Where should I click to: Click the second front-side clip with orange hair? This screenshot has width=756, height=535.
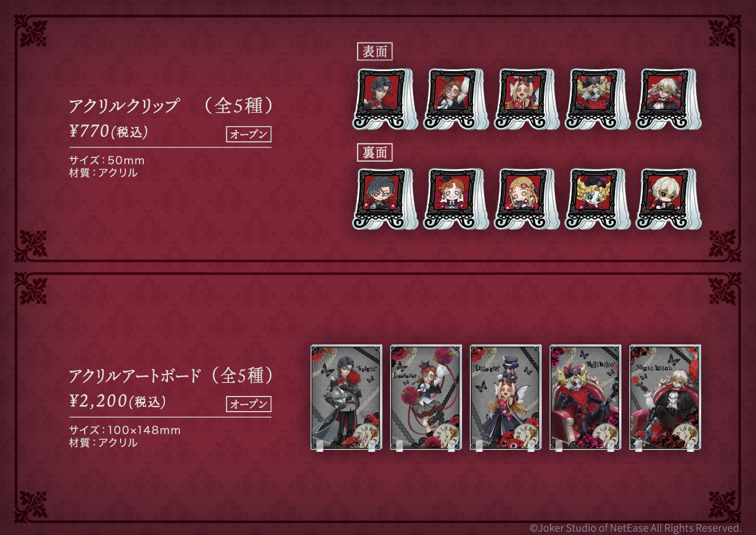coord(456,99)
